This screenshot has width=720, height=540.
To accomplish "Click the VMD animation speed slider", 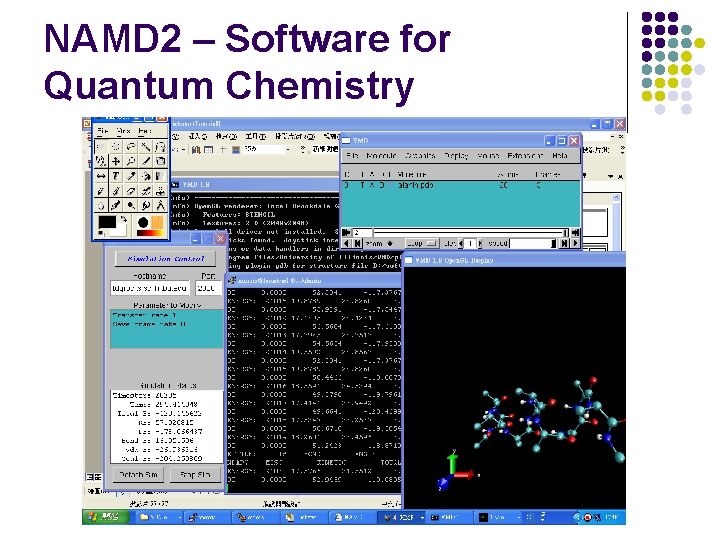I will (x=533, y=243).
